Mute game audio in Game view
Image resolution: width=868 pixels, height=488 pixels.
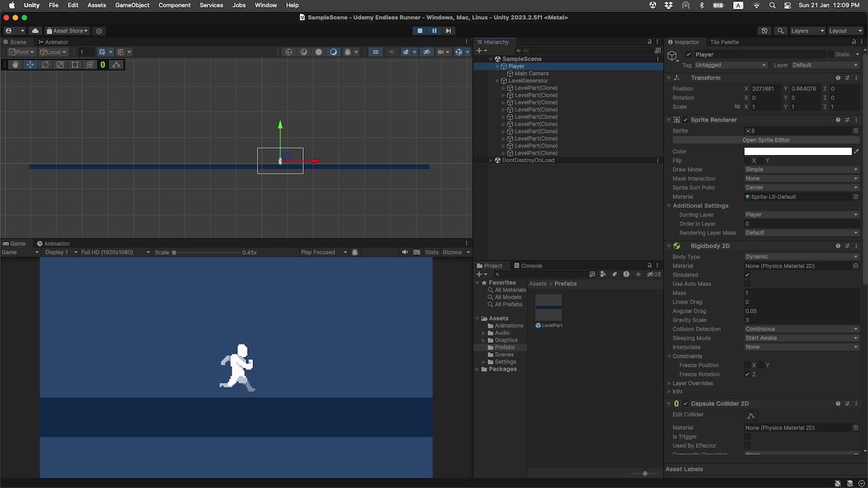coord(406,252)
